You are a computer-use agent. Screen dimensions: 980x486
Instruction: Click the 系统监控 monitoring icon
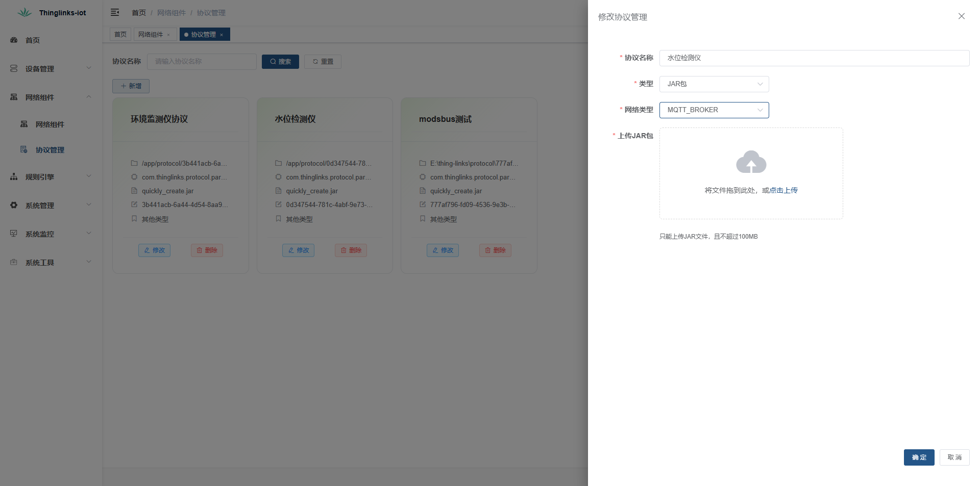pos(14,234)
